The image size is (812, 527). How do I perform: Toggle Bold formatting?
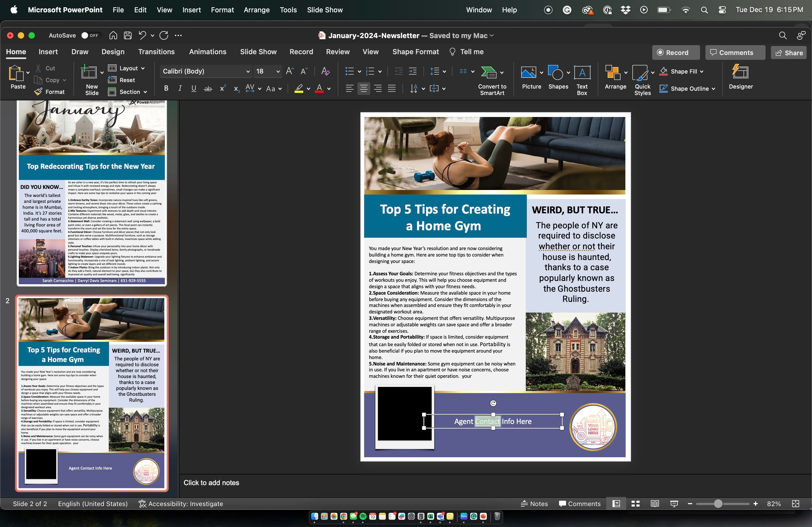click(x=166, y=89)
